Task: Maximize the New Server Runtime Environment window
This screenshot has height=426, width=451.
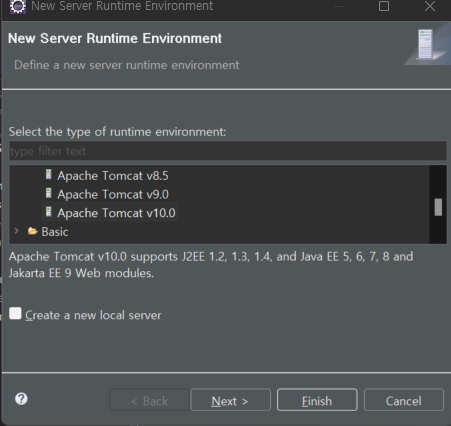Action: [x=384, y=6]
